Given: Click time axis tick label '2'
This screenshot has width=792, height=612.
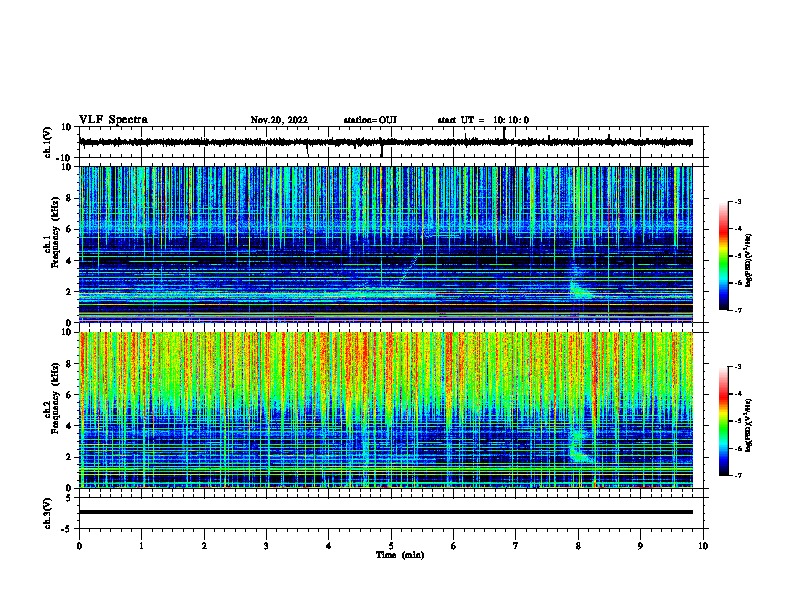Looking at the screenshot, I should 204,546.
